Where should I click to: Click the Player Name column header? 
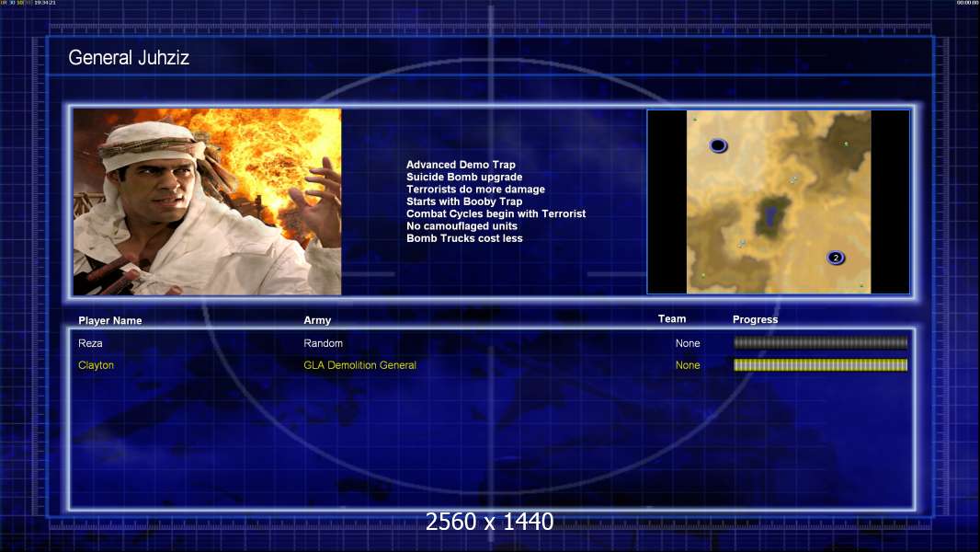point(110,320)
